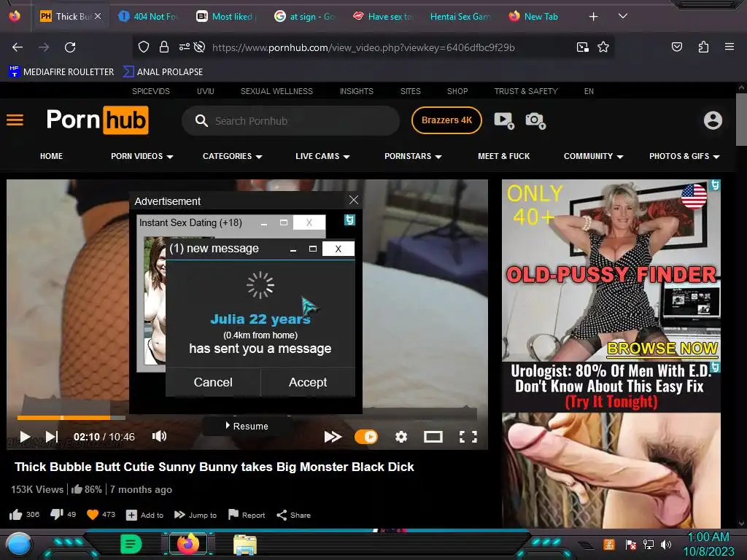Switch to the Most liked tab

pos(226,17)
